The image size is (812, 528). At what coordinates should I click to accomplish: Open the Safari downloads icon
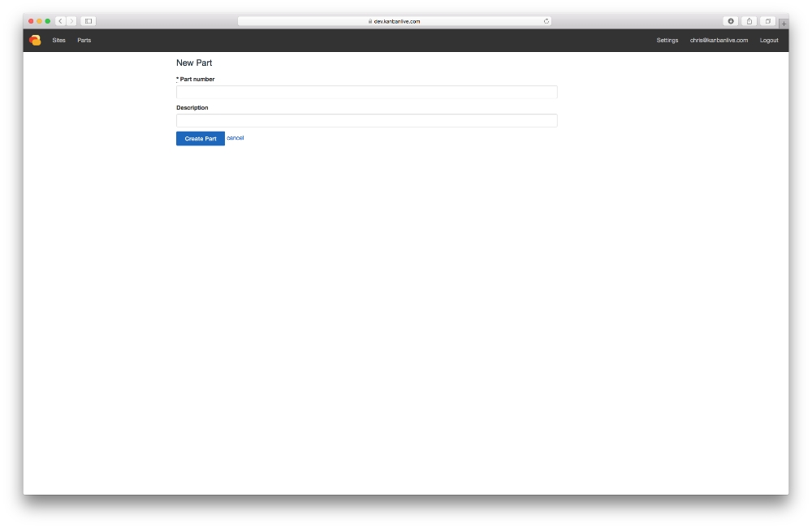(x=731, y=21)
